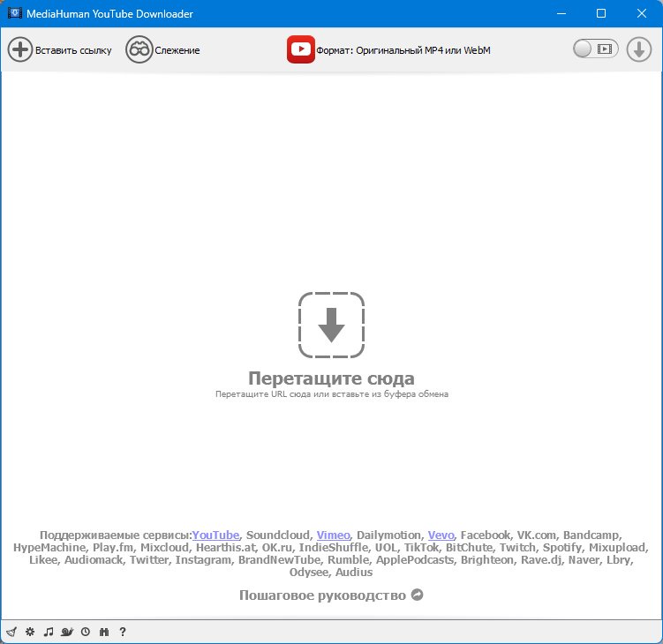Click the Перетащите сюда heading
The image size is (663, 644).
tap(332, 378)
